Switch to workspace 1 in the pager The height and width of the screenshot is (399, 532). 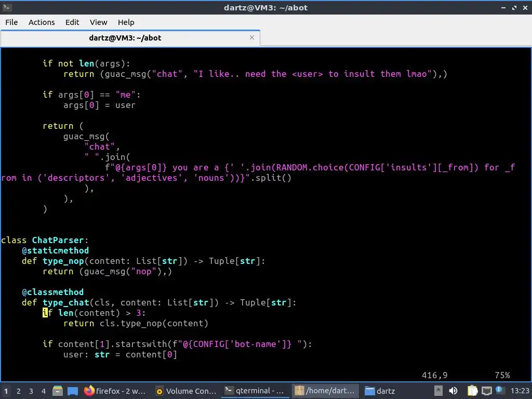click(6, 391)
